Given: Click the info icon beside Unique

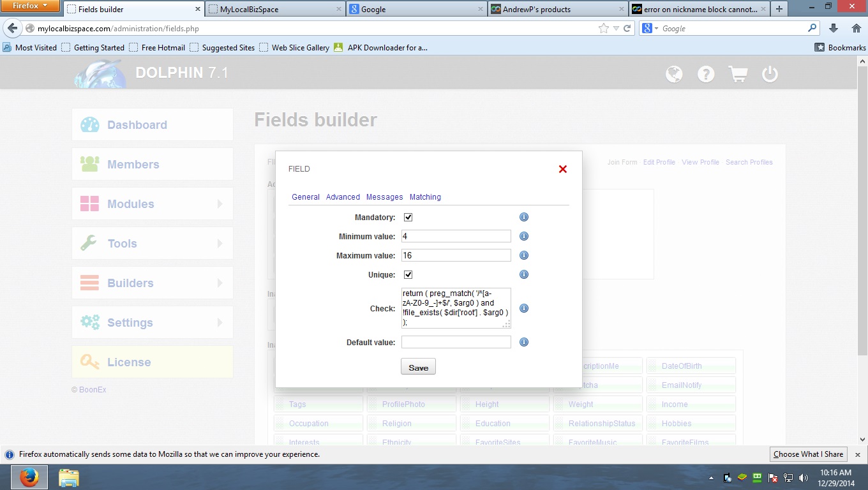Looking at the screenshot, I should (524, 274).
